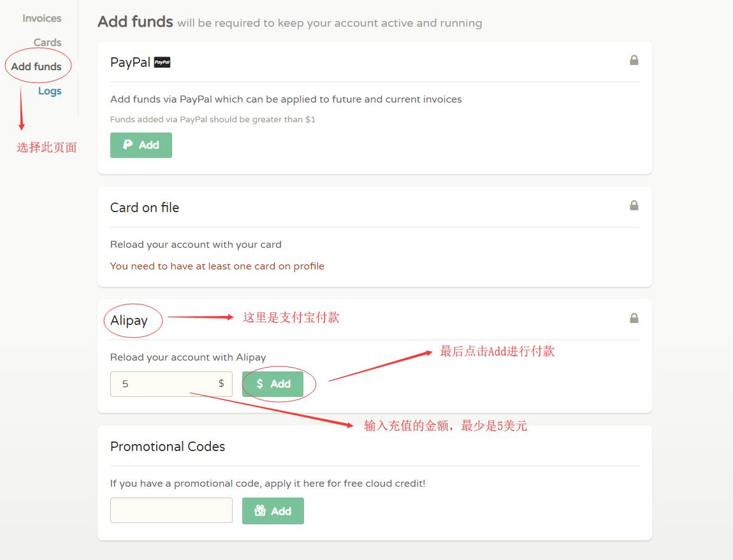733x560 pixels.
Task: Open the Logs page from the sidebar
Action: 50,91
